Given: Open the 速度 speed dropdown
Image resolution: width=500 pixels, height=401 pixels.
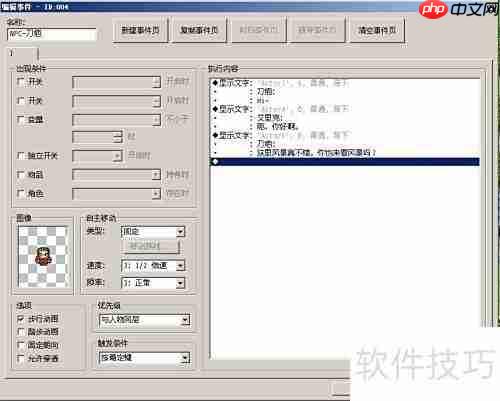Looking at the screenshot, I should [x=153, y=266].
